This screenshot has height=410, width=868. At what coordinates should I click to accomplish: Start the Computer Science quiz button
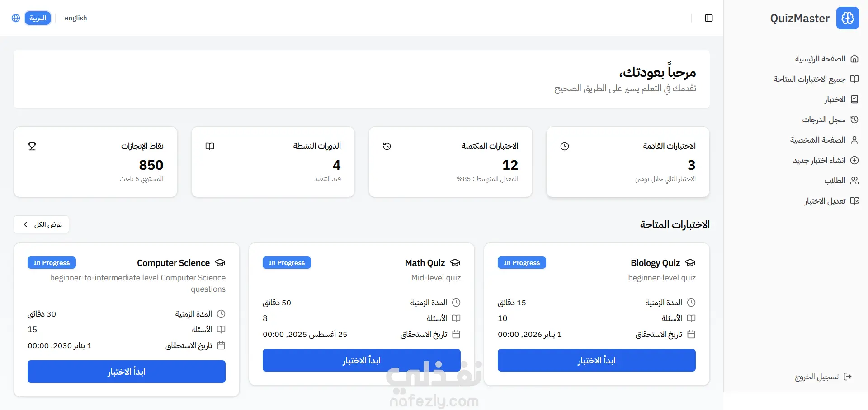click(x=126, y=372)
